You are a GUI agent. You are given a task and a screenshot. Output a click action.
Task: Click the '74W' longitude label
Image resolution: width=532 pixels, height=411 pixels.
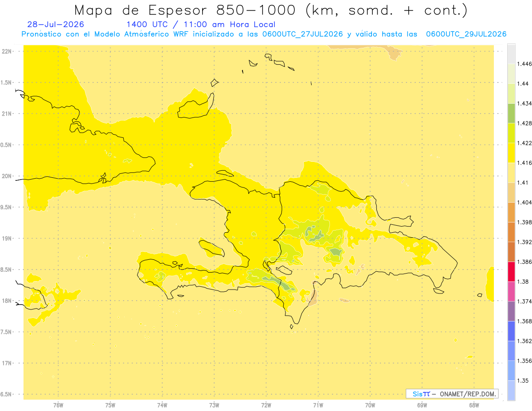[162, 405]
